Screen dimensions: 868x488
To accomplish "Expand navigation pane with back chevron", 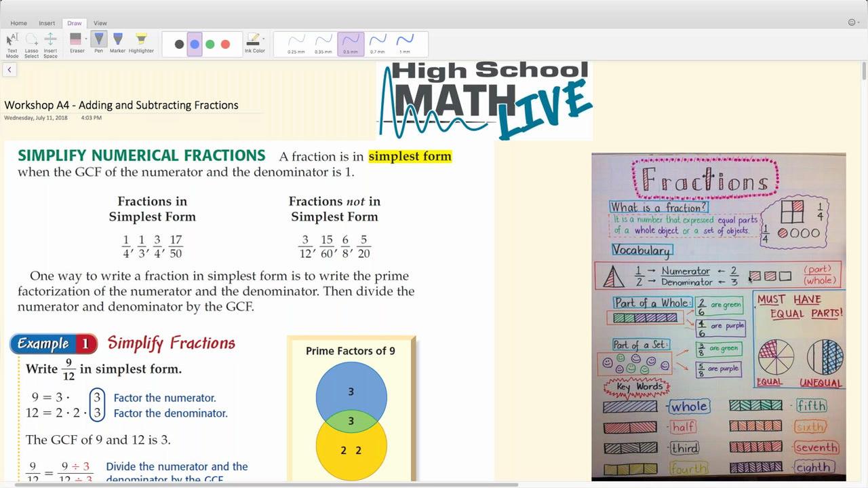I will point(9,69).
